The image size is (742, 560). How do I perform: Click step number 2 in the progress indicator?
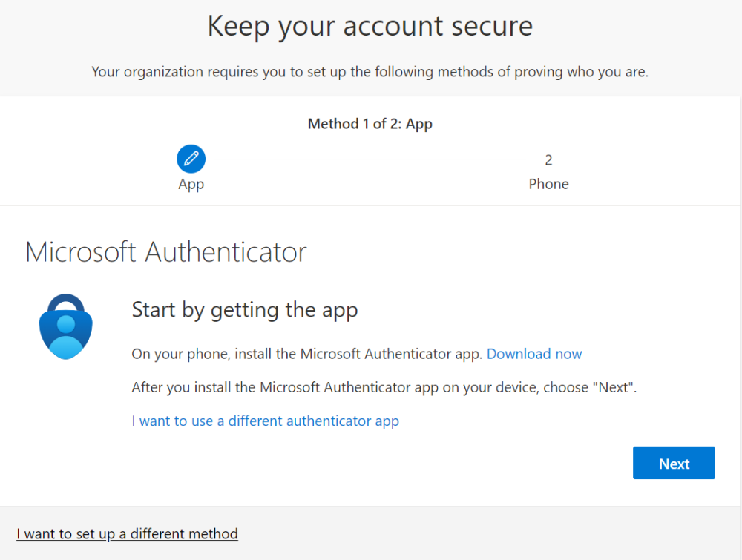tap(548, 160)
